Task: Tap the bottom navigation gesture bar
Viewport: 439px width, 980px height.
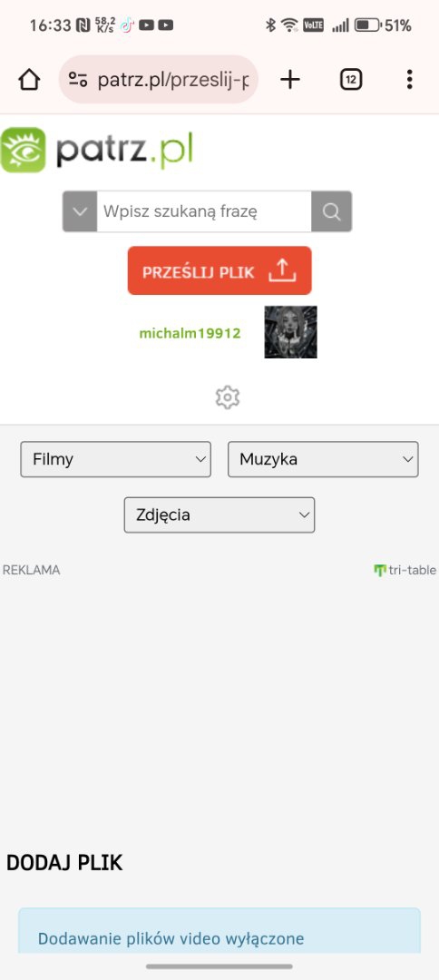Action: coord(219,966)
